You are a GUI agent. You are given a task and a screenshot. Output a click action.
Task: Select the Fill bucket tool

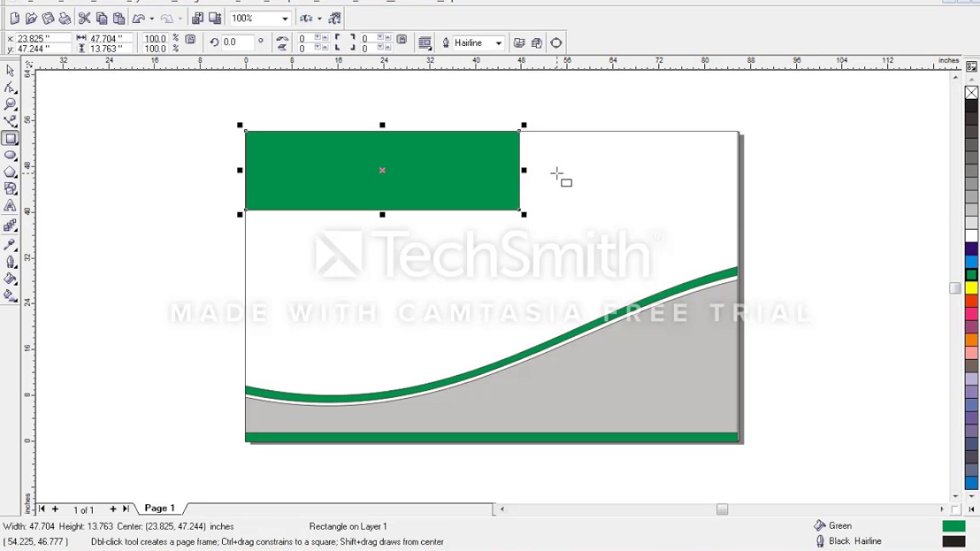pos(10,279)
